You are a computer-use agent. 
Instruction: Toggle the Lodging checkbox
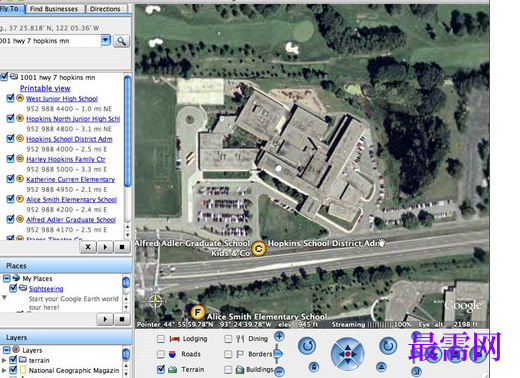[x=161, y=339]
